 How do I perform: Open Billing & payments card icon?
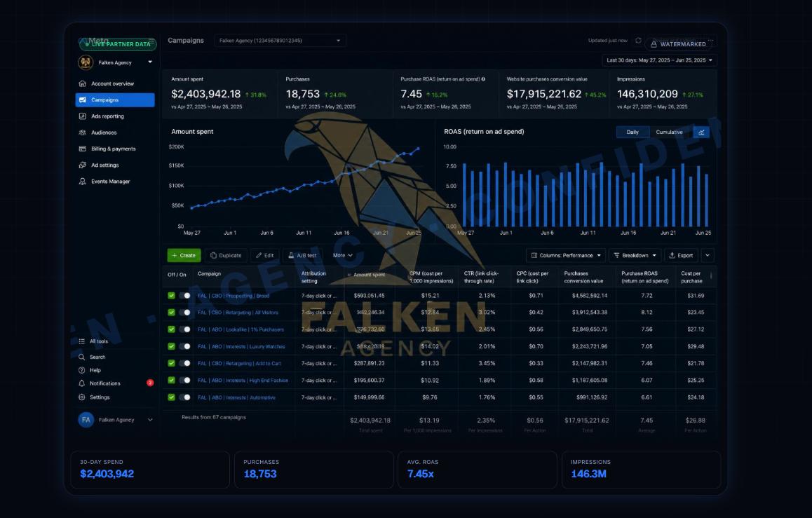[82, 149]
